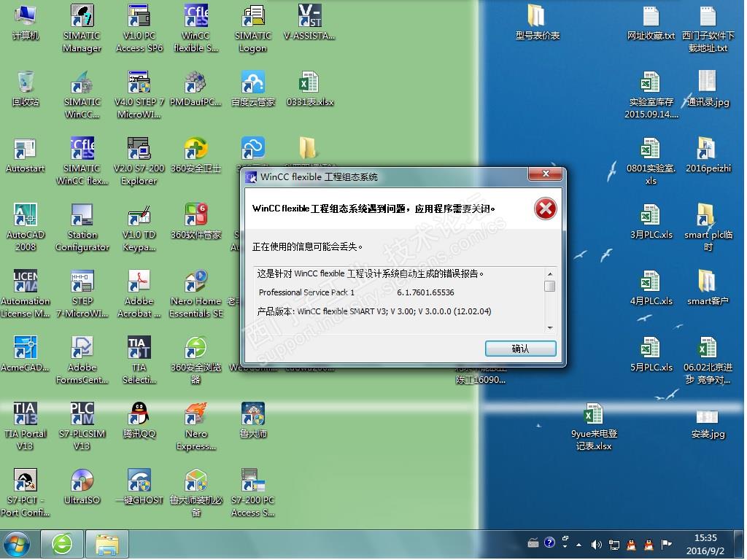The image size is (747, 560).
Task: Click scroll up arrow in the error report box
Action: point(550,274)
